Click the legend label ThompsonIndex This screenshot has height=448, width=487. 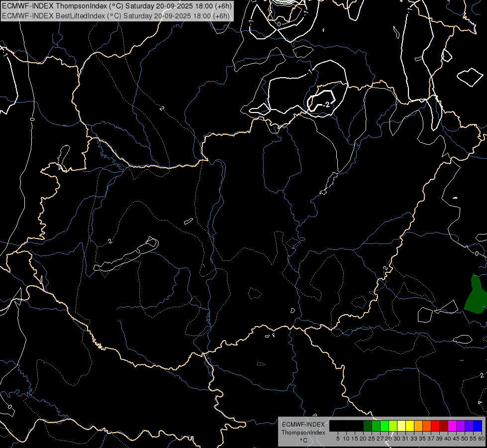tap(303, 433)
